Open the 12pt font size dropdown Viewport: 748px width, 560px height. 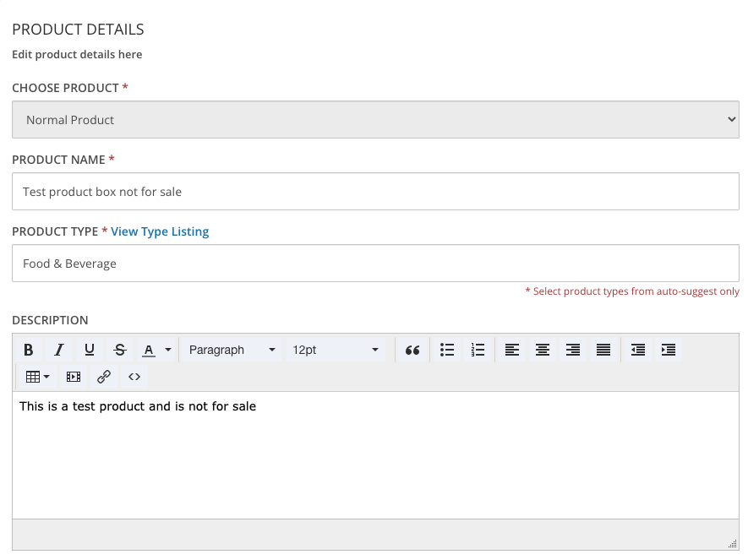(336, 350)
